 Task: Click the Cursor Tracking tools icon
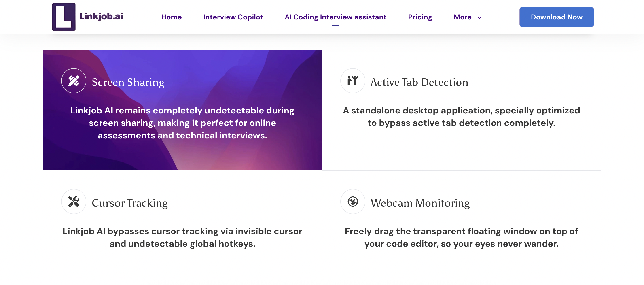(x=74, y=202)
